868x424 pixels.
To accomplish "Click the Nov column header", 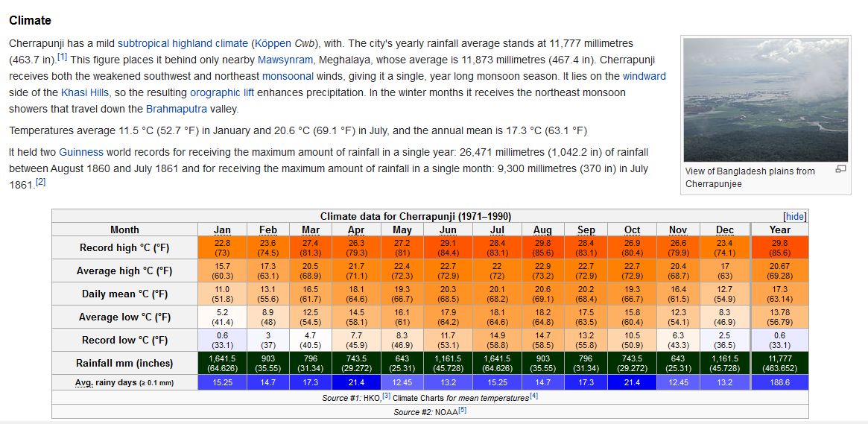I will pos(677,230).
